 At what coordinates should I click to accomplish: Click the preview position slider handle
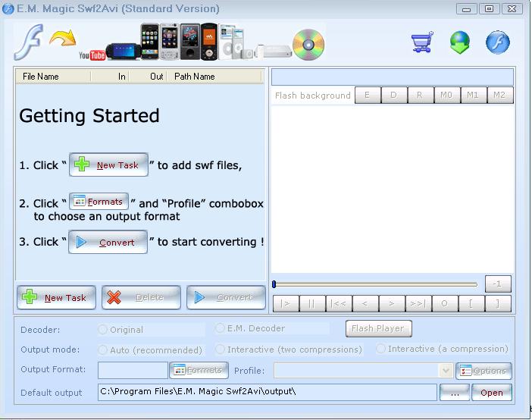(274, 284)
